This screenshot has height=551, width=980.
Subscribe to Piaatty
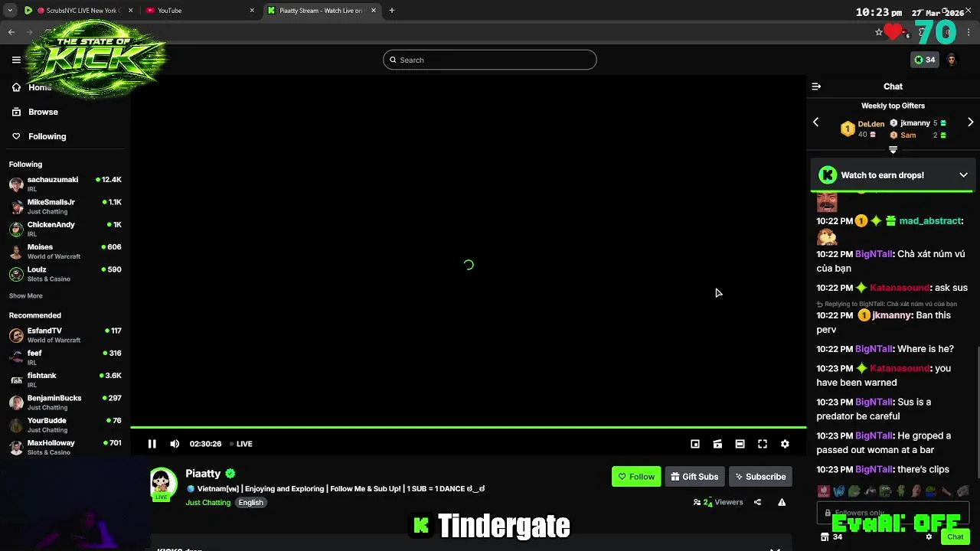pyautogui.click(x=760, y=477)
